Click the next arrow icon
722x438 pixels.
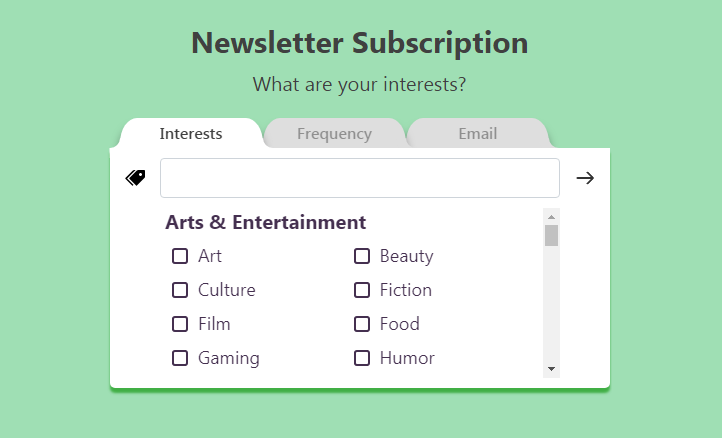(585, 178)
